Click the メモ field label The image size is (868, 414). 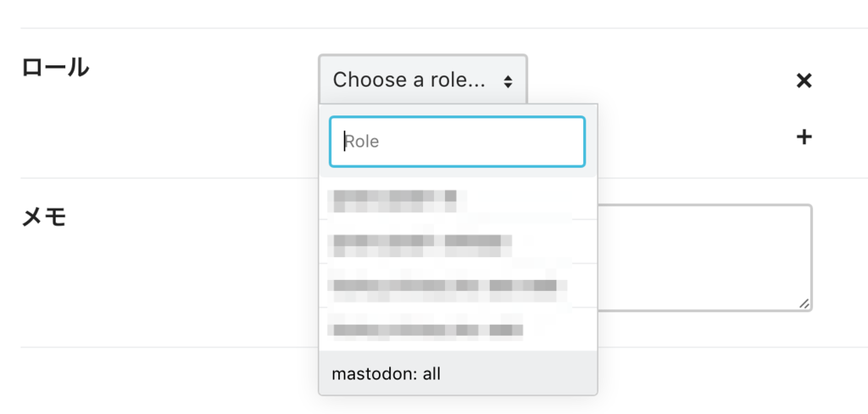click(43, 217)
